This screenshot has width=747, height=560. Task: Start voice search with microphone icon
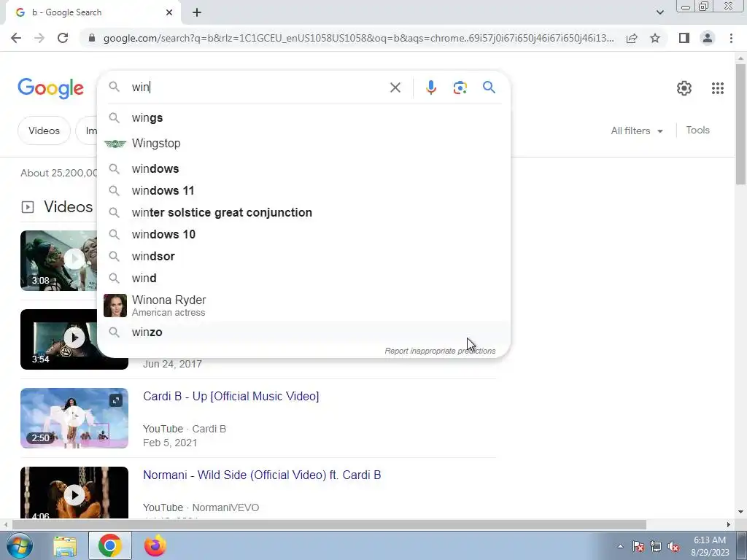[430, 87]
